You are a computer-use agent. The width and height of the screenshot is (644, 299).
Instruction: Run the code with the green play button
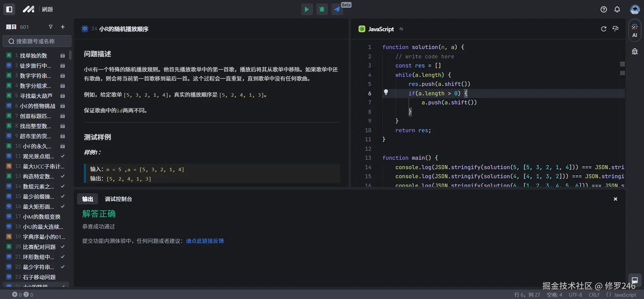[307, 9]
